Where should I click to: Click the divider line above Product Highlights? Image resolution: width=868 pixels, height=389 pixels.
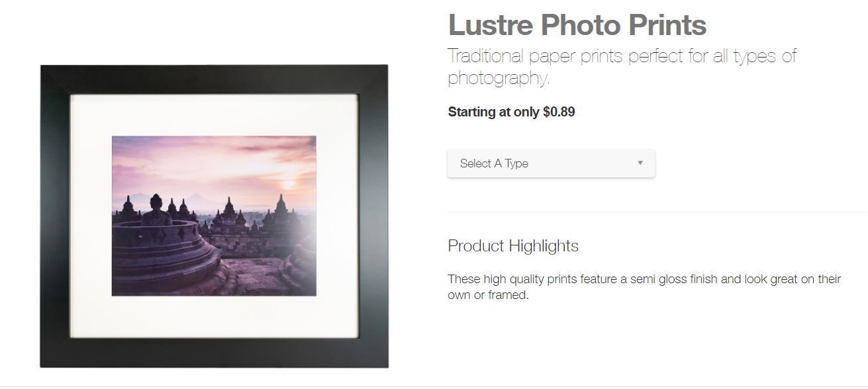click(x=657, y=212)
